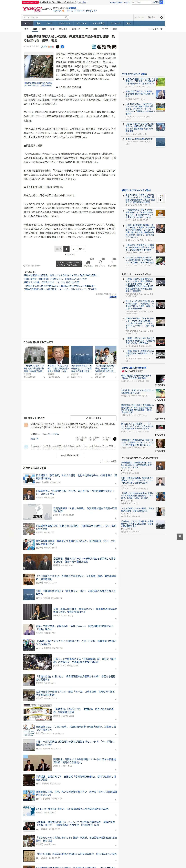Screen dimensions: 186x868
Task: Click 次へ next page button
Action: tap(81, 249)
